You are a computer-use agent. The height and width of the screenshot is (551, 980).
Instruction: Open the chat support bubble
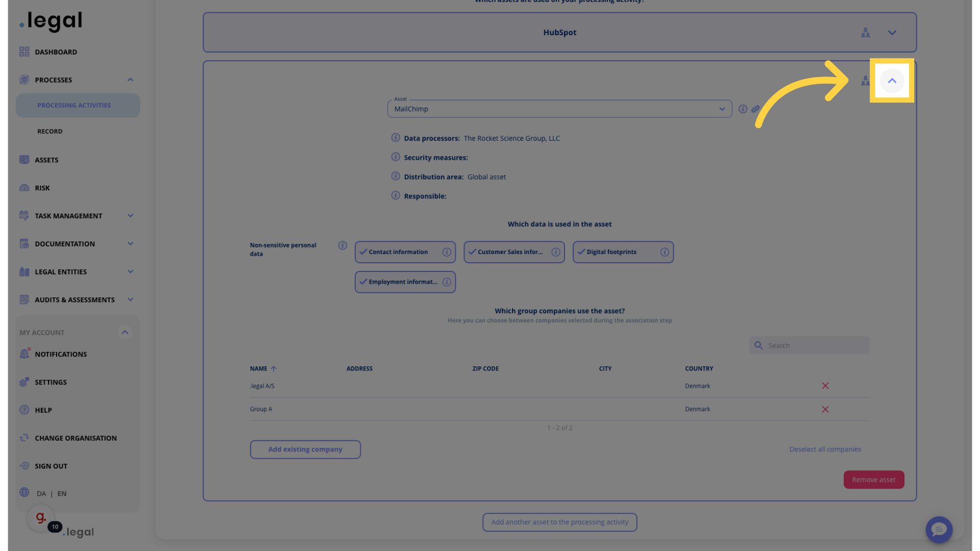(939, 530)
